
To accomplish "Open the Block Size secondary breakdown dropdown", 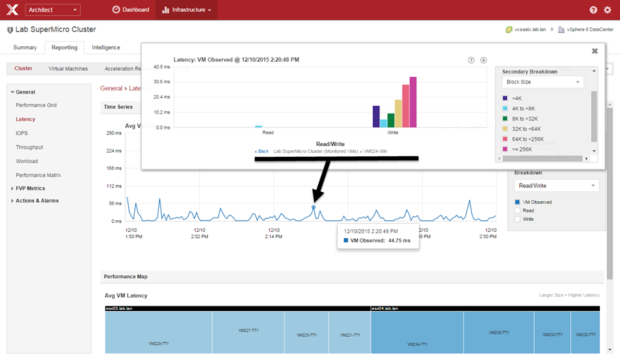I will [x=542, y=82].
